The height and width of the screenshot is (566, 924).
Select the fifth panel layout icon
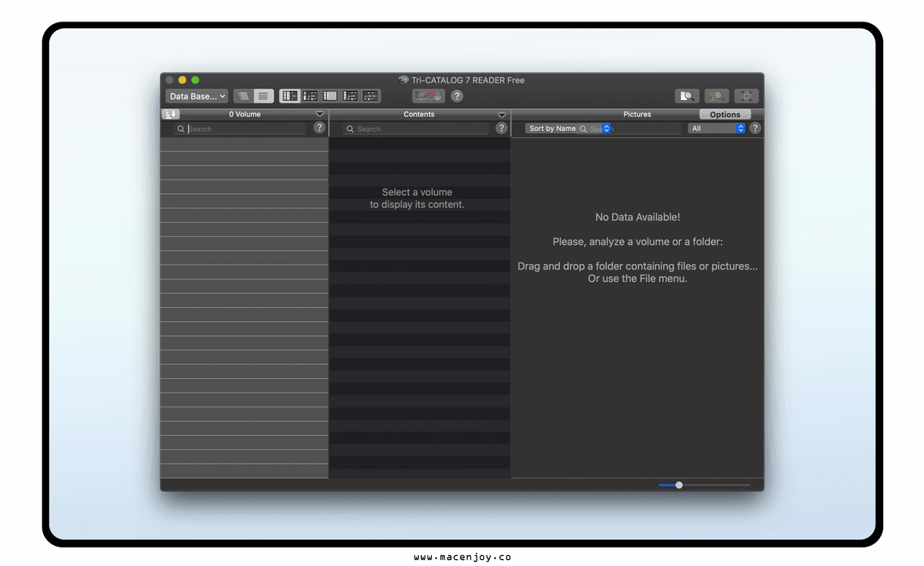(370, 96)
